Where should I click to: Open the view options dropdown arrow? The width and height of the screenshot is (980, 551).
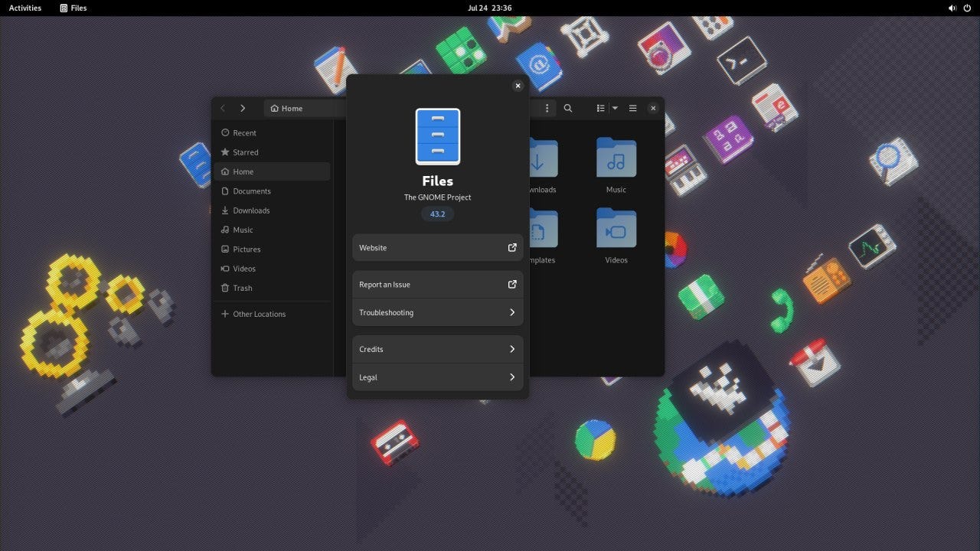pyautogui.click(x=615, y=108)
